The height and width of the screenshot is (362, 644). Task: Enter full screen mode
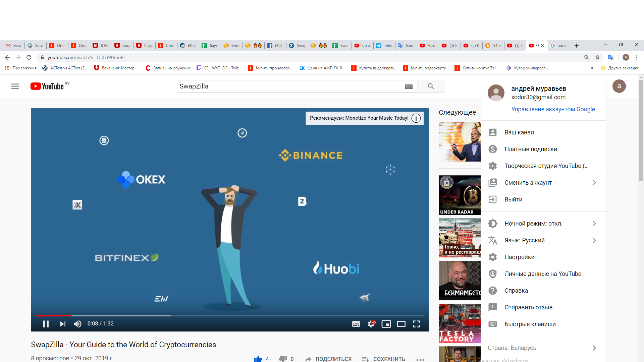point(416,324)
